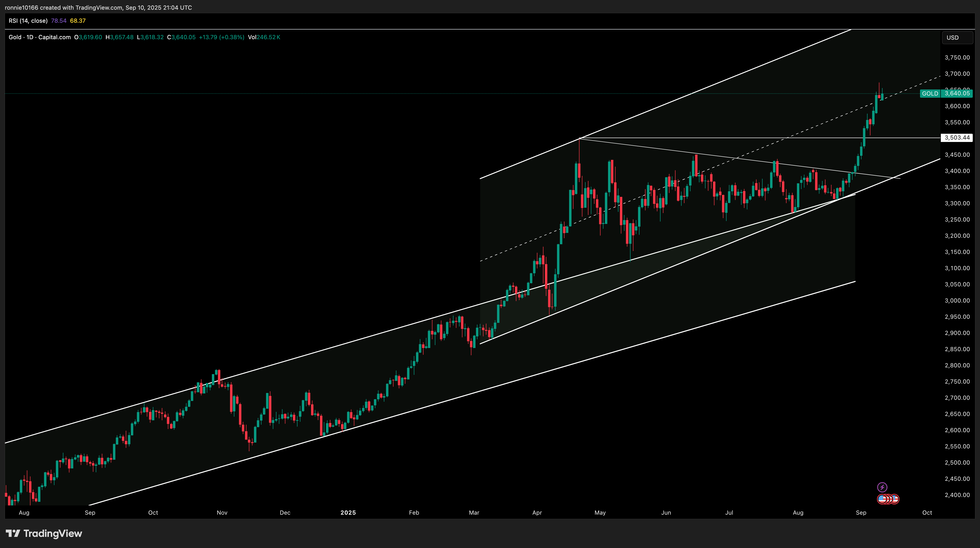This screenshot has width=980, height=548.
Task: Click the rightmost US flag economic event icon
Action: coord(895,499)
